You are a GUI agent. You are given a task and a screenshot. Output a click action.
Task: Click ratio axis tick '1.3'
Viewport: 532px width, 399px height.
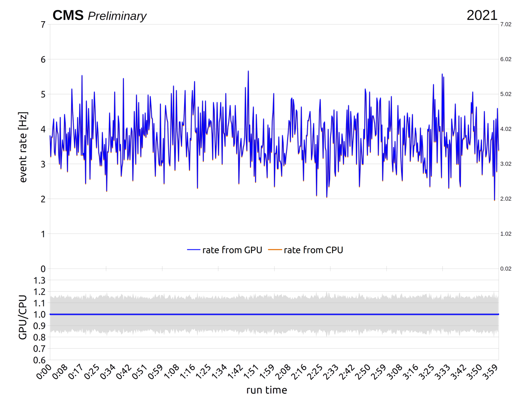(39, 280)
